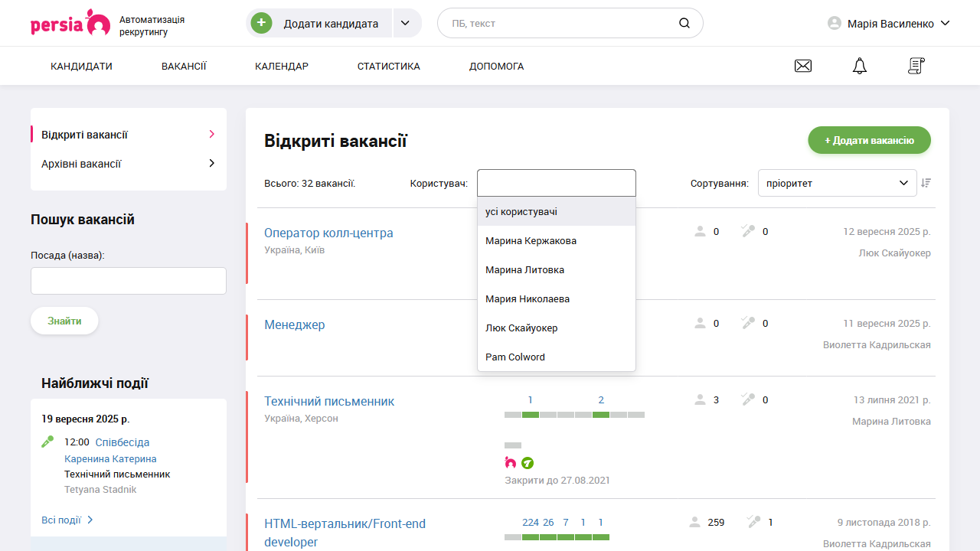
Task: Toggle the sort order direction icon
Action: pos(926,183)
